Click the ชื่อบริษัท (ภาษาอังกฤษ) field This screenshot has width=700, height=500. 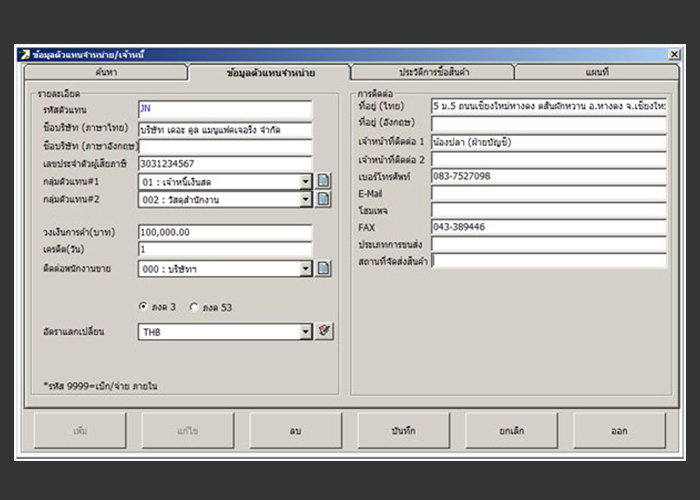tap(225, 147)
